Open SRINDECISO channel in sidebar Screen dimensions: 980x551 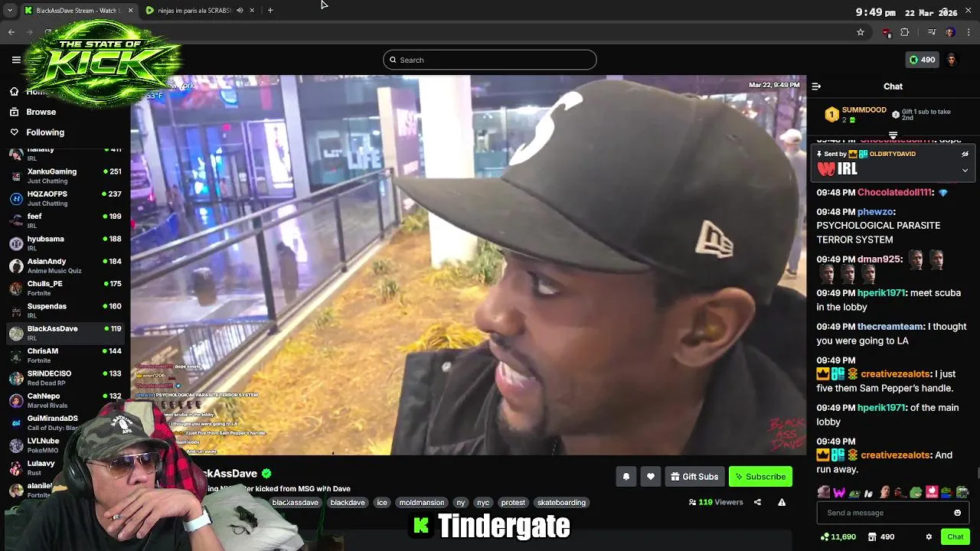(65, 377)
